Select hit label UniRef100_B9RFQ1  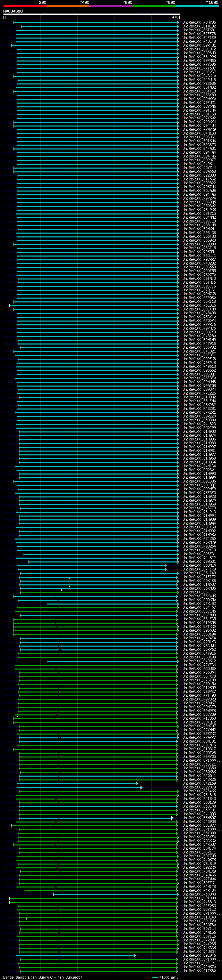(199, 45)
